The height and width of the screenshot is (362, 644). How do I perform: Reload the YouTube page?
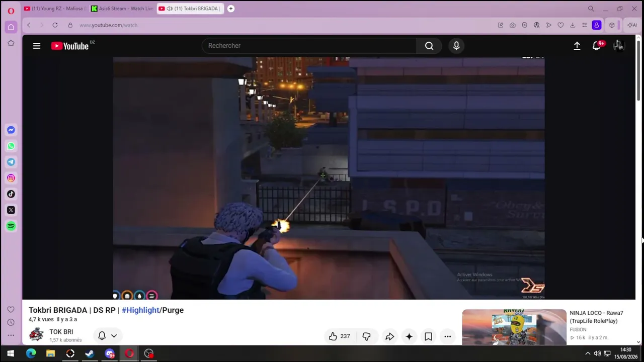click(55, 25)
